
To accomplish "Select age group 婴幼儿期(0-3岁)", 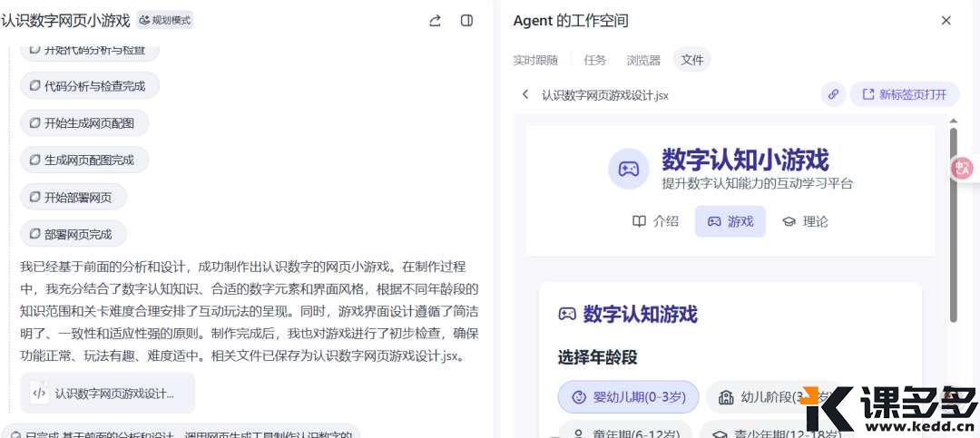I will click(x=628, y=397).
